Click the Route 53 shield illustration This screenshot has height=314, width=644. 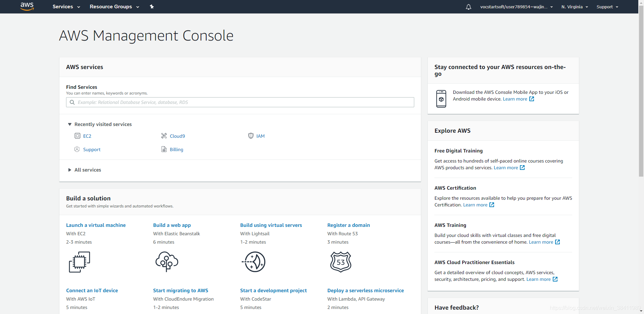341,262
